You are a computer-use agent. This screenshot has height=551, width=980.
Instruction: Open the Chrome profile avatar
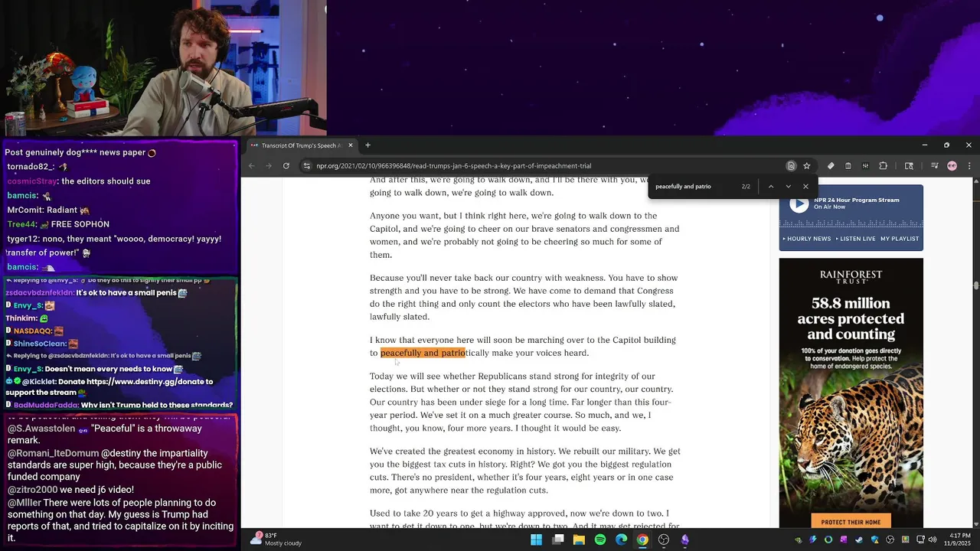(952, 165)
